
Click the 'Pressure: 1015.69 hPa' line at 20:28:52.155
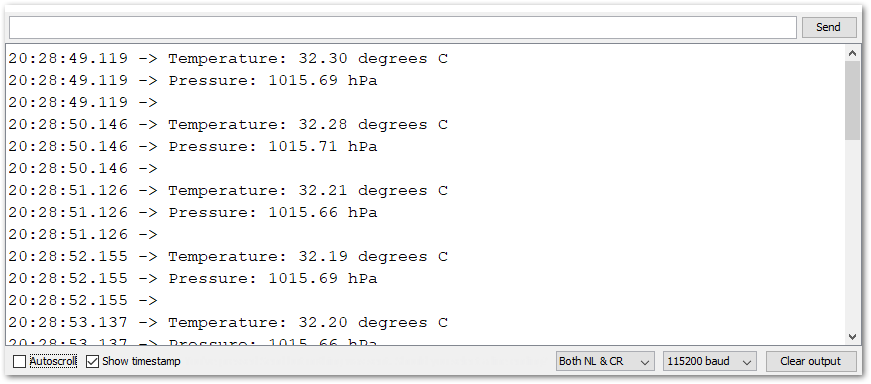[x=193, y=278]
